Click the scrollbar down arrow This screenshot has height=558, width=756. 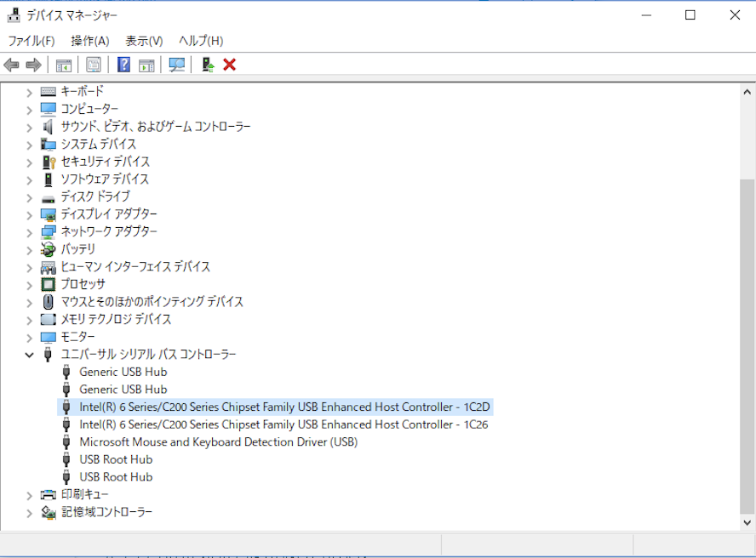747,522
